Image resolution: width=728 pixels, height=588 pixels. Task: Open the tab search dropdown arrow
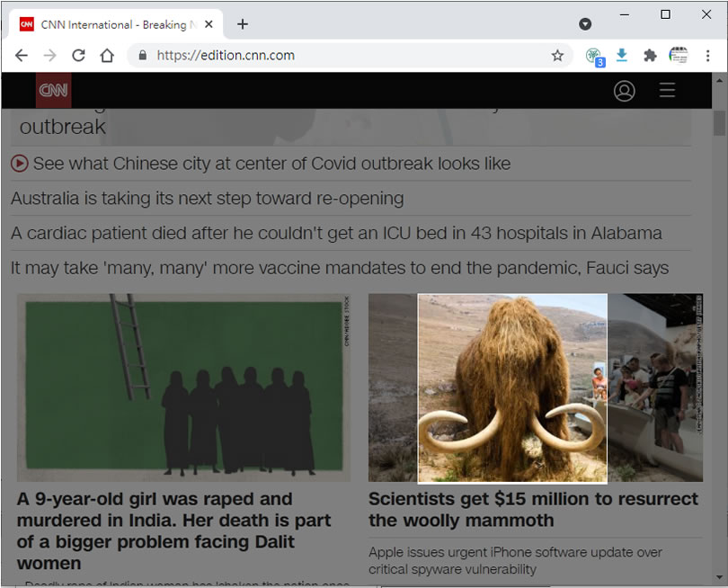pos(585,24)
